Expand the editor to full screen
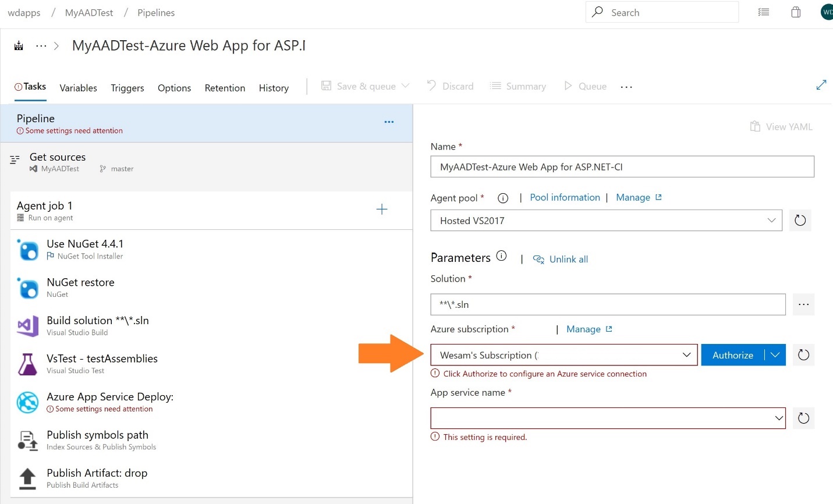The height and width of the screenshot is (504, 833). [x=821, y=85]
